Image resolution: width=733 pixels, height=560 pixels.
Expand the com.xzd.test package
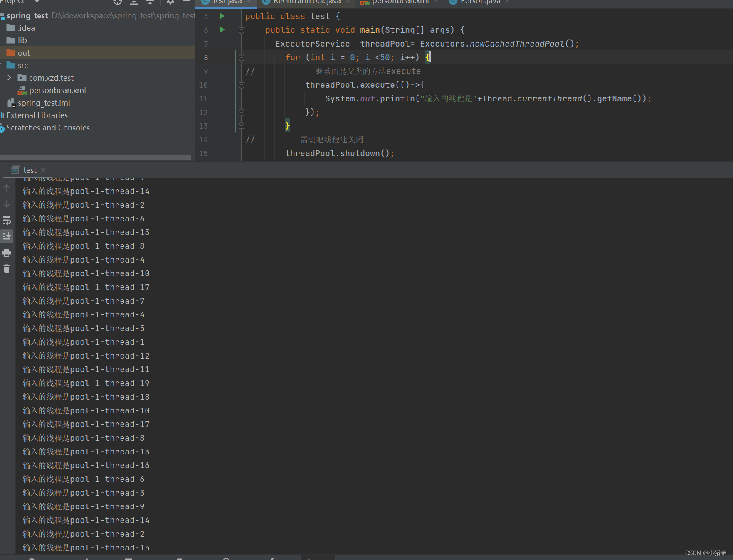point(9,78)
